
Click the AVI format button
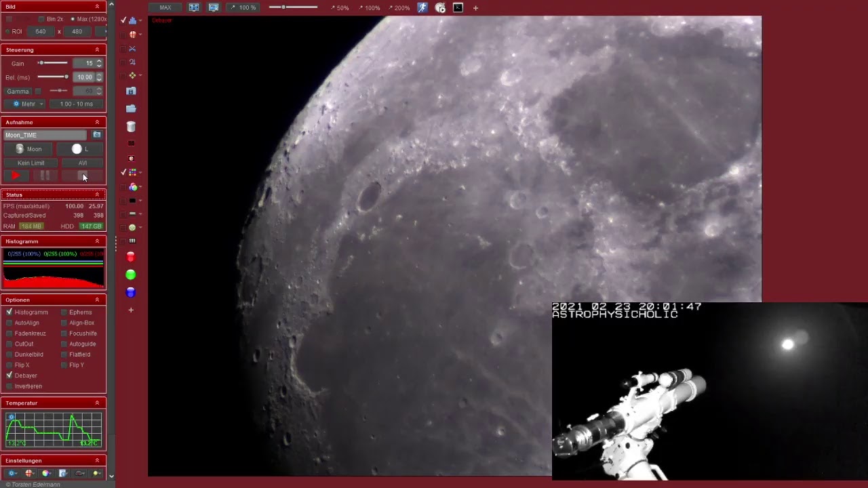83,163
